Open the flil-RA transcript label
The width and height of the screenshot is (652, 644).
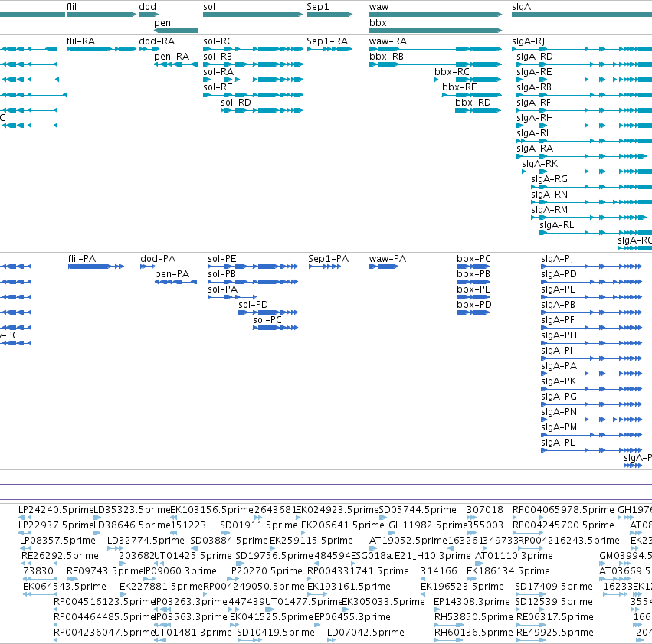(80, 41)
